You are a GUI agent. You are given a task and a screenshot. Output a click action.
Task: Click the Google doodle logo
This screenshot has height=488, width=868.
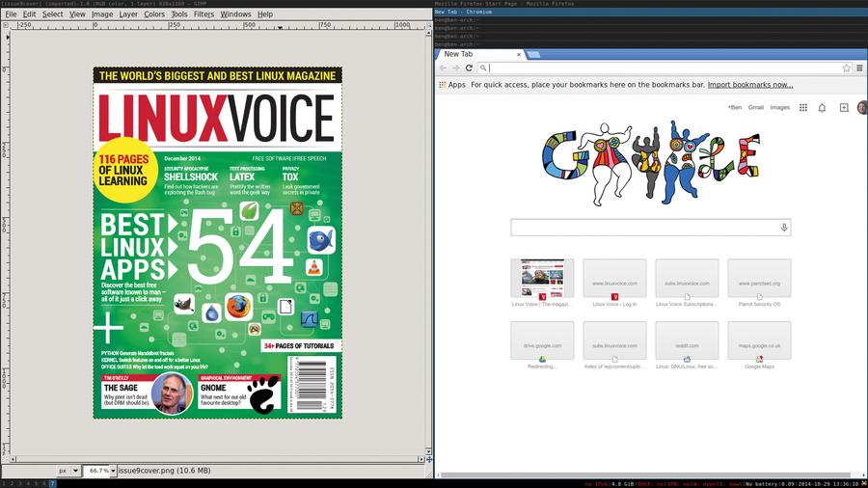tap(652, 162)
